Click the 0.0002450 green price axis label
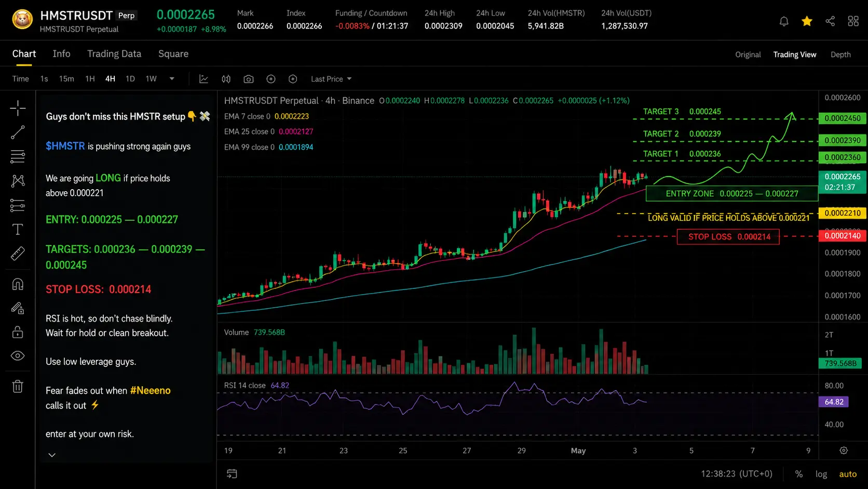868x489 pixels. point(843,118)
